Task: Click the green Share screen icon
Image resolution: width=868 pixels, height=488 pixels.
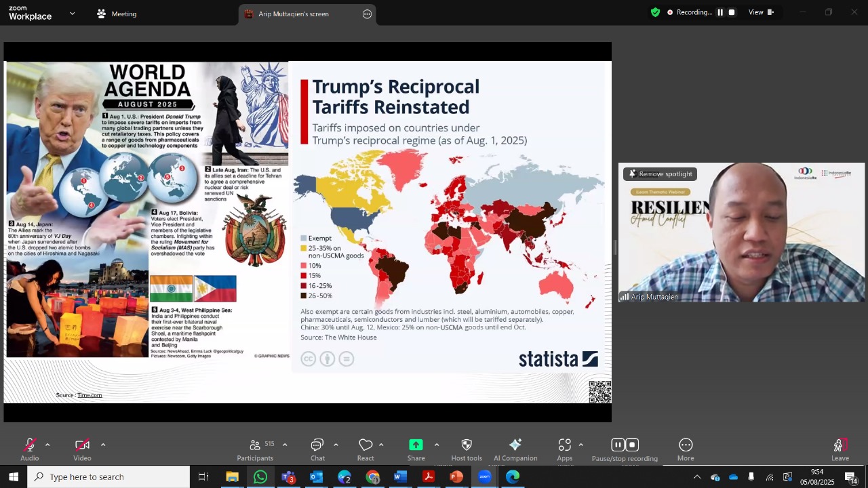Action: tap(416, 445)
